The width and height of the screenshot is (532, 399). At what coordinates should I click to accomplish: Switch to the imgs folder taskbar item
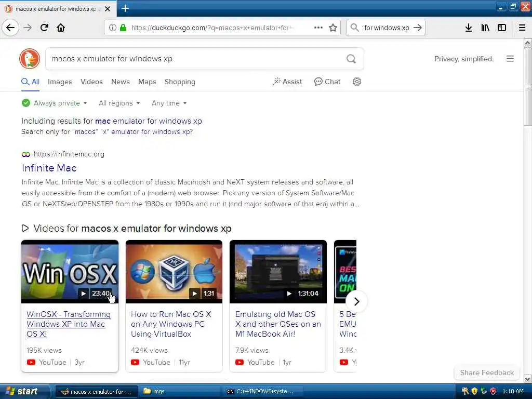[180, 391]
